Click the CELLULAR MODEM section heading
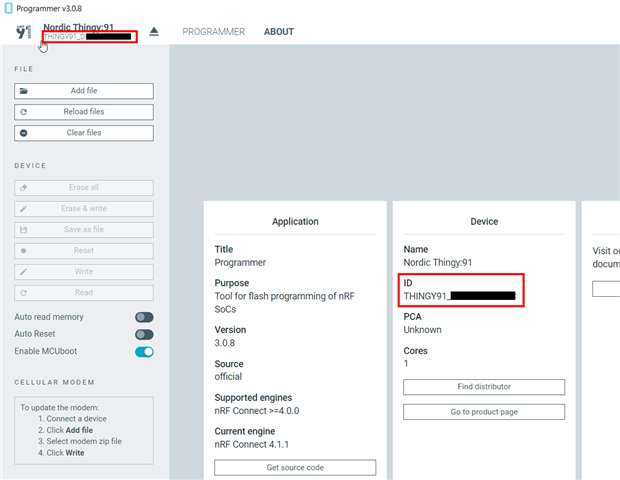Screen dimensions: 620x480 tap(55, 382)
